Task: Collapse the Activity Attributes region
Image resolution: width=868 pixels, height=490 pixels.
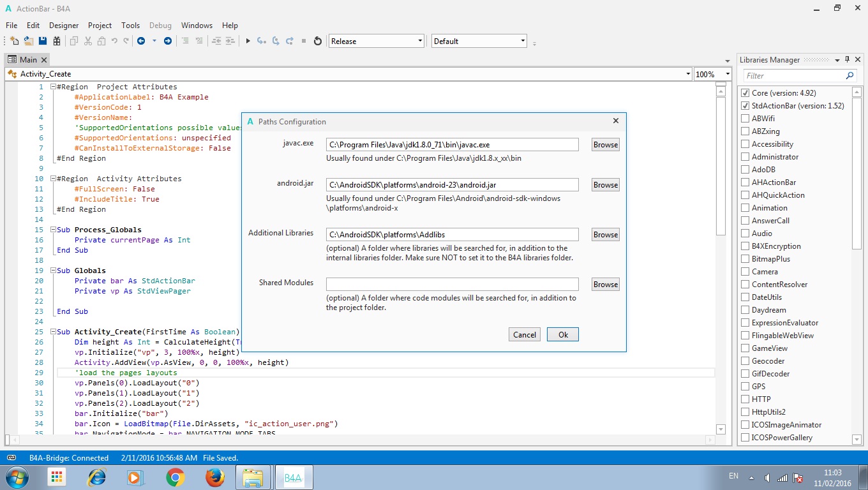Action: 53,179
